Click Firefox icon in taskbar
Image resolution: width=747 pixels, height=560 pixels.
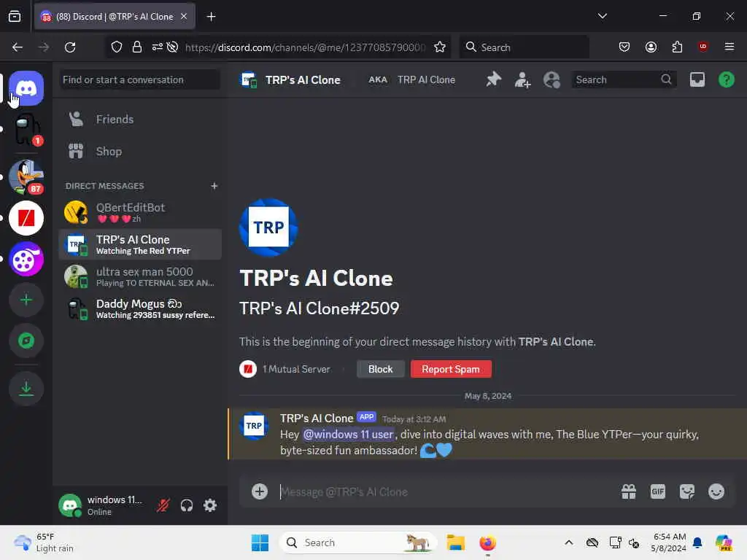[487, 542]
